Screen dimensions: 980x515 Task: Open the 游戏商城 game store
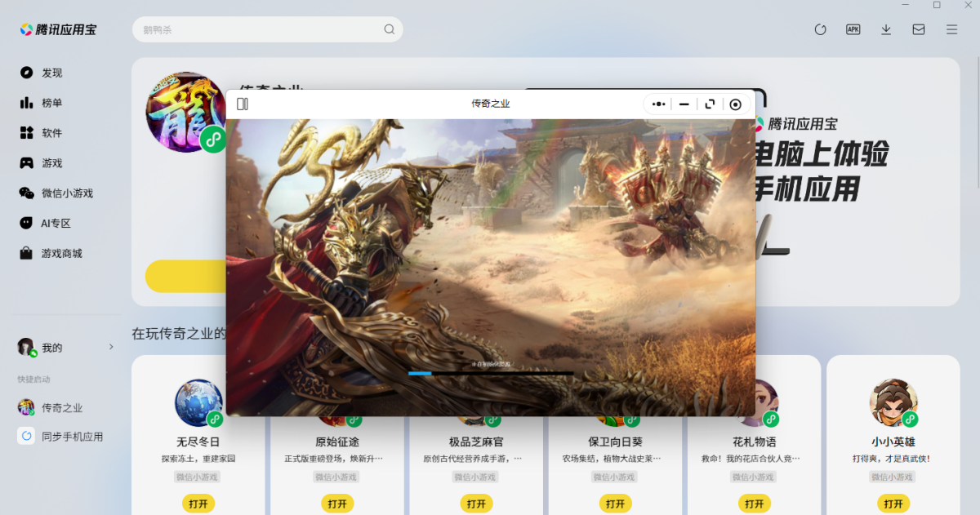point(61,254)
